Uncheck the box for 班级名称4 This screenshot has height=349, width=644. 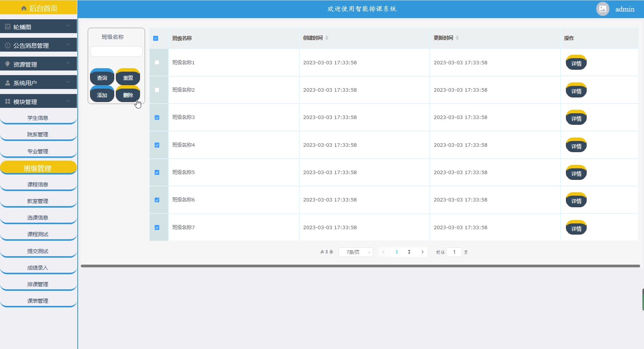click(157, 145)
